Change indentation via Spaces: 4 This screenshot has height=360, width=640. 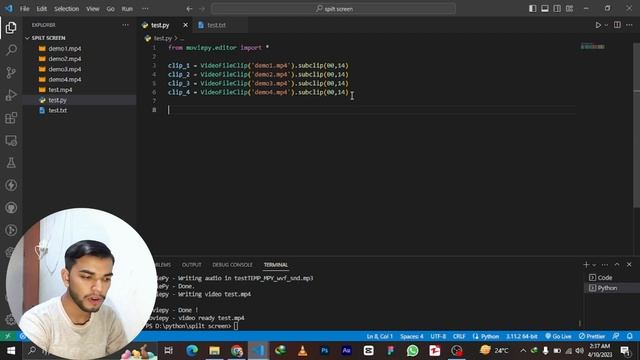pyautogui.click(x=411, y=336)
